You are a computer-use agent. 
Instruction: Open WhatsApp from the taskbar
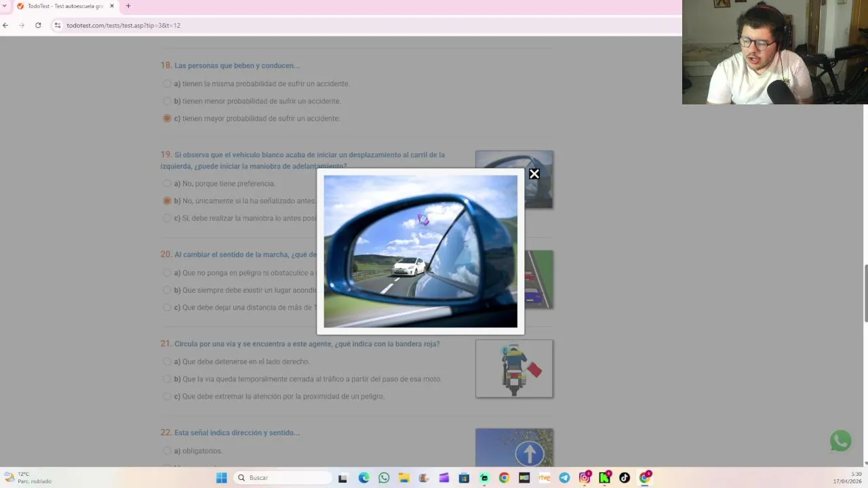[384, 478]
